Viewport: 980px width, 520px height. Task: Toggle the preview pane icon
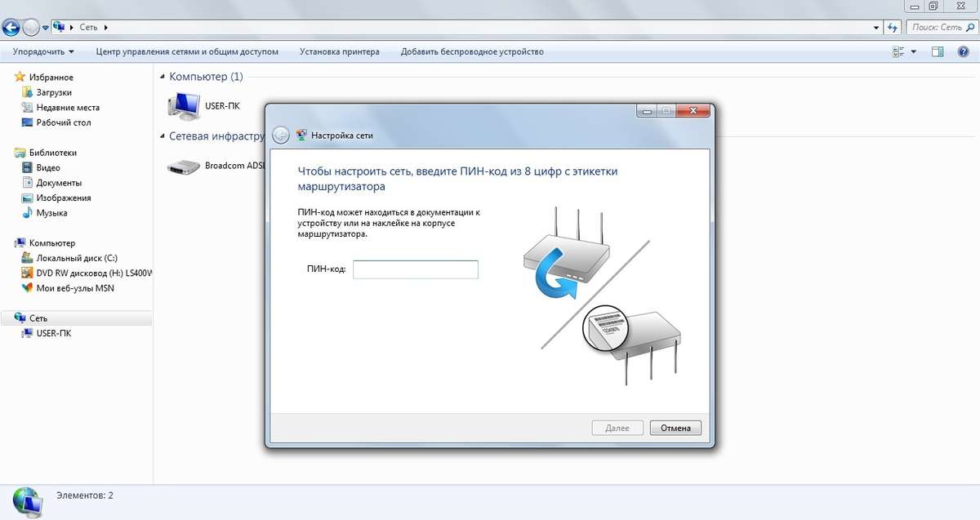tap(938, 51)
